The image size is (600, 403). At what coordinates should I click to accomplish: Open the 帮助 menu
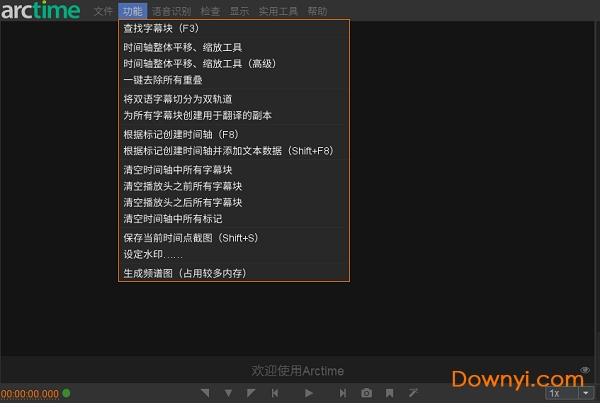(317, 11)
